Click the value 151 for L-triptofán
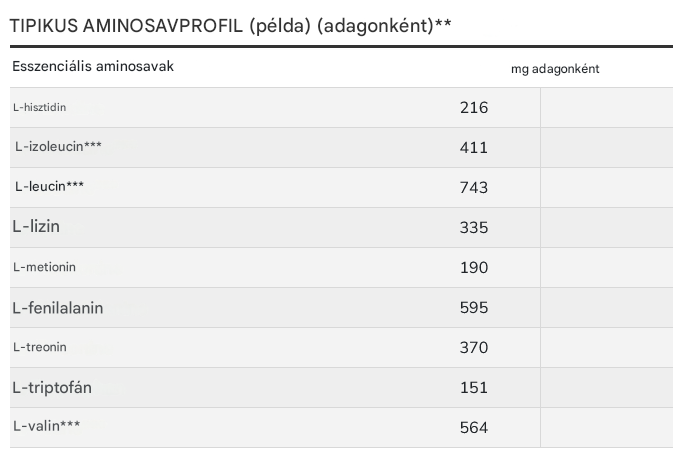 (473, 387)
